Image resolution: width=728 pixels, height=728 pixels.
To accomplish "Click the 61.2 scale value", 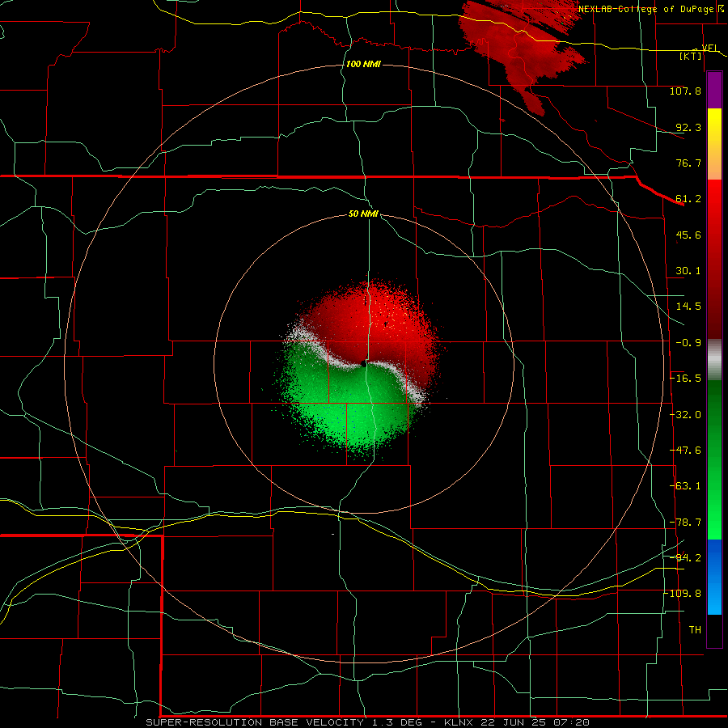I will click(x=688, y=199).
